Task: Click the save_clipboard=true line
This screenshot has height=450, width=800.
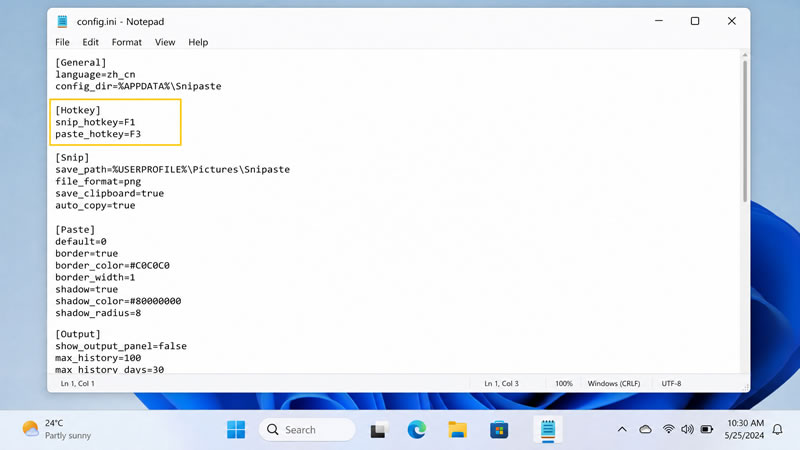Action: 110,193
